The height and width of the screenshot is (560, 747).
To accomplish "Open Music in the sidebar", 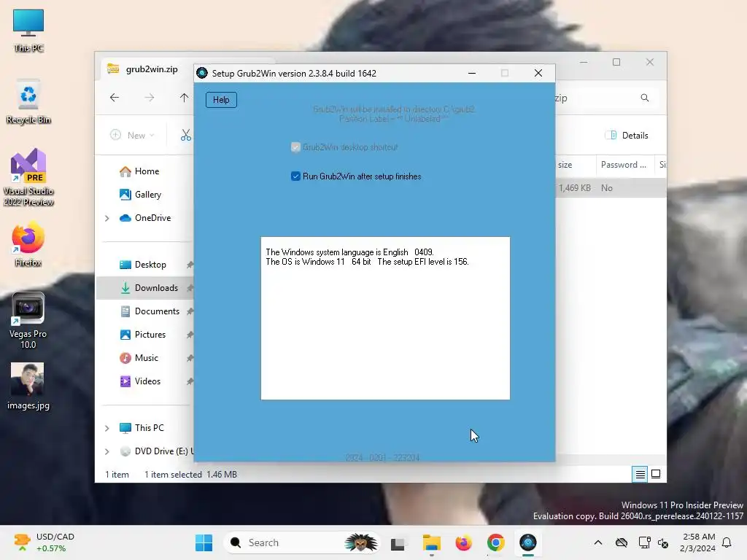I will coord(139,357).
